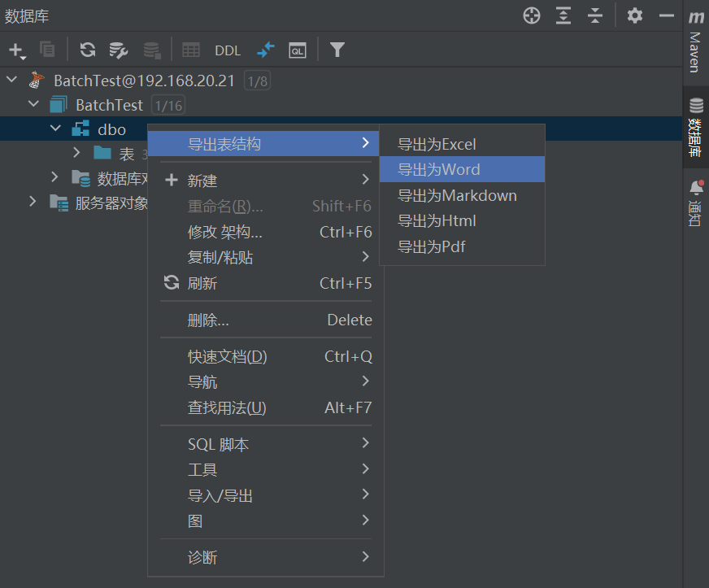The height and width of the screenshot is (588, 709).
Task: Collapse the dbo schema node
Action: [55, 128]
